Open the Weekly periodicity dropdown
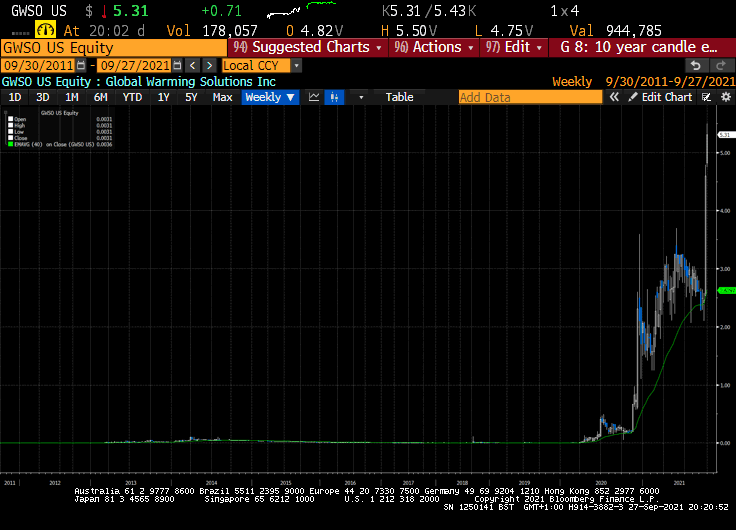 coord(270,97)
